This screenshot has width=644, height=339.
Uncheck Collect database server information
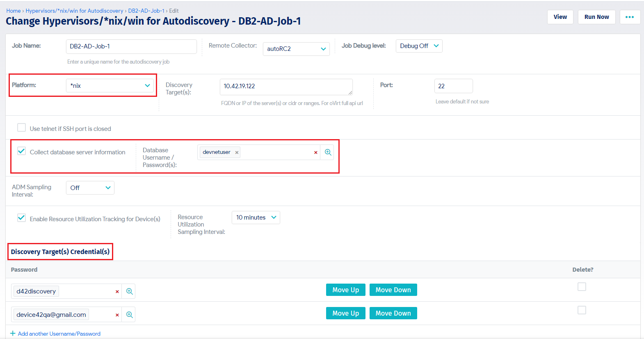(x=21, y=151)
